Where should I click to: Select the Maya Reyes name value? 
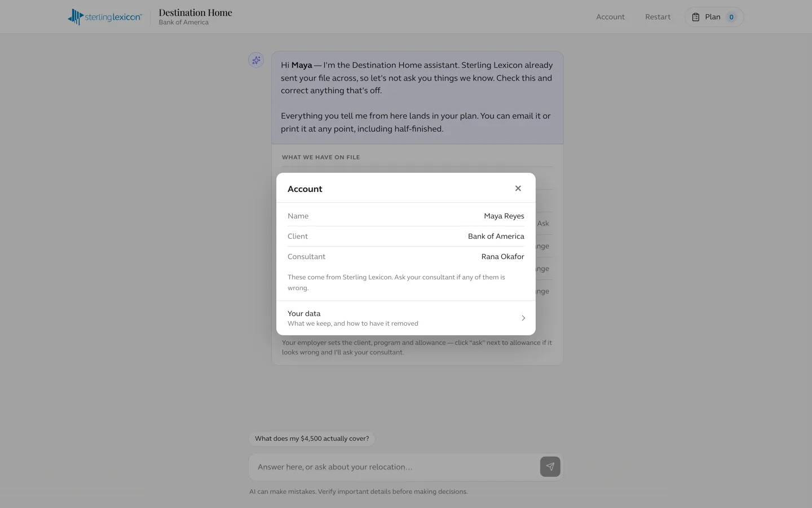coord(504,216)
